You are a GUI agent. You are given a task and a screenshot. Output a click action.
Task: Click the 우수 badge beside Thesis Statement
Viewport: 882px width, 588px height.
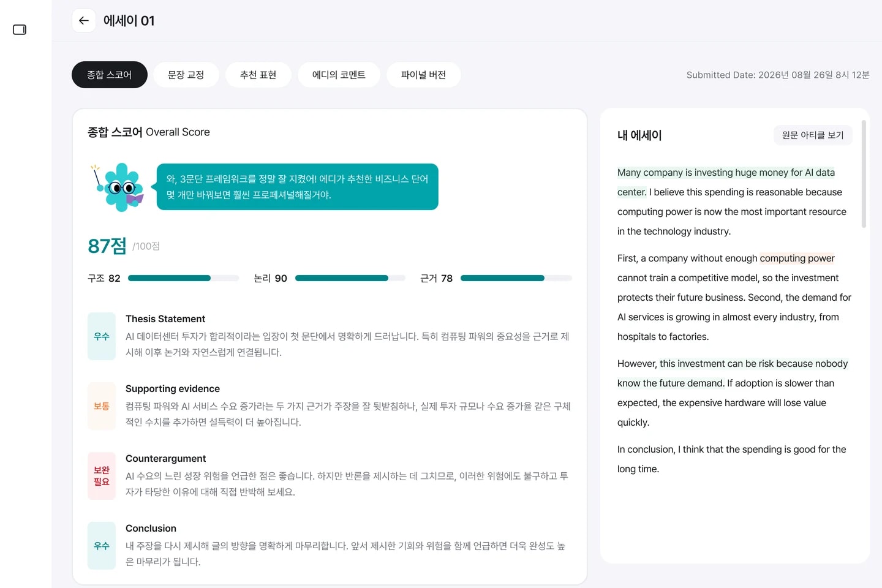point(102,336)
